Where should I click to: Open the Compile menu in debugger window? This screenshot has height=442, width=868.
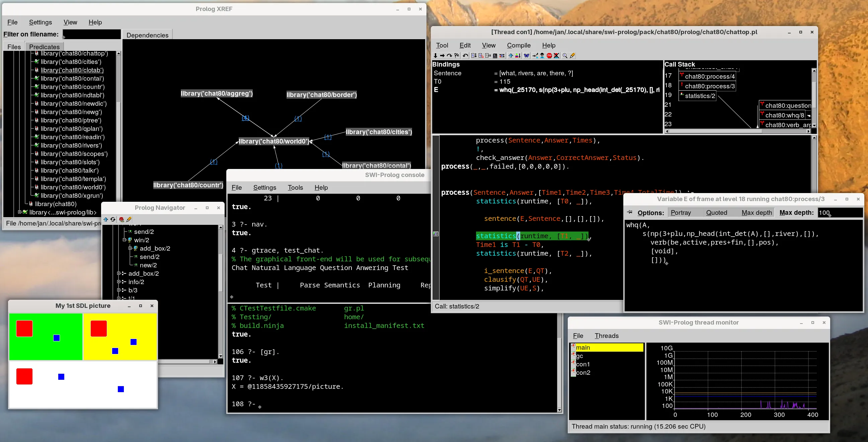coord(519,45)
